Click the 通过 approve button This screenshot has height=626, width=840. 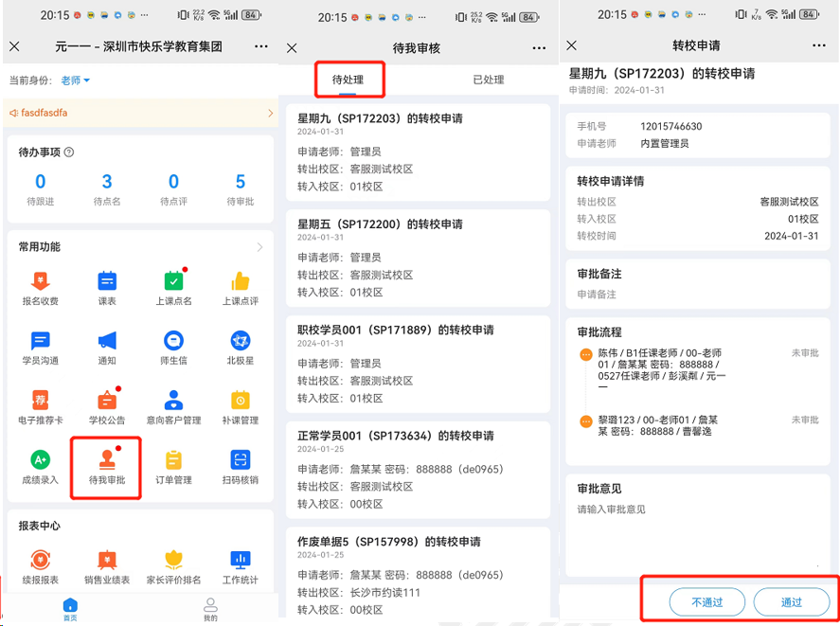pos(792,601)
